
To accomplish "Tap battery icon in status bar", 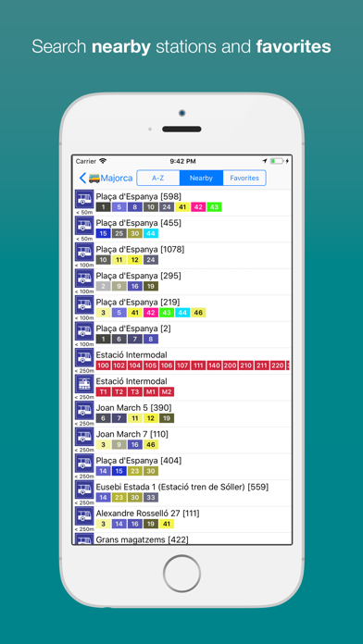I will [x=277, y=161].
